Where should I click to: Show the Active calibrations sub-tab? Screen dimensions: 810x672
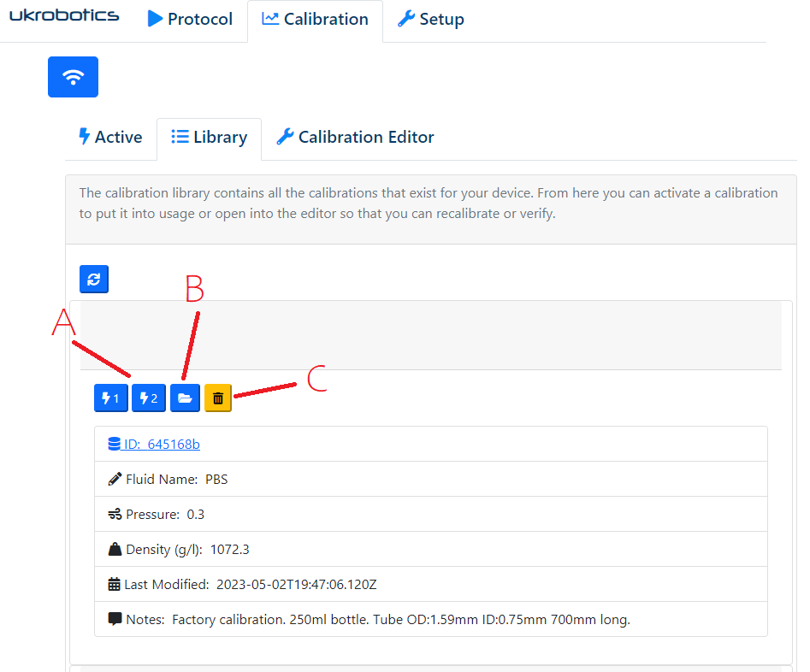tap(110, 138)
